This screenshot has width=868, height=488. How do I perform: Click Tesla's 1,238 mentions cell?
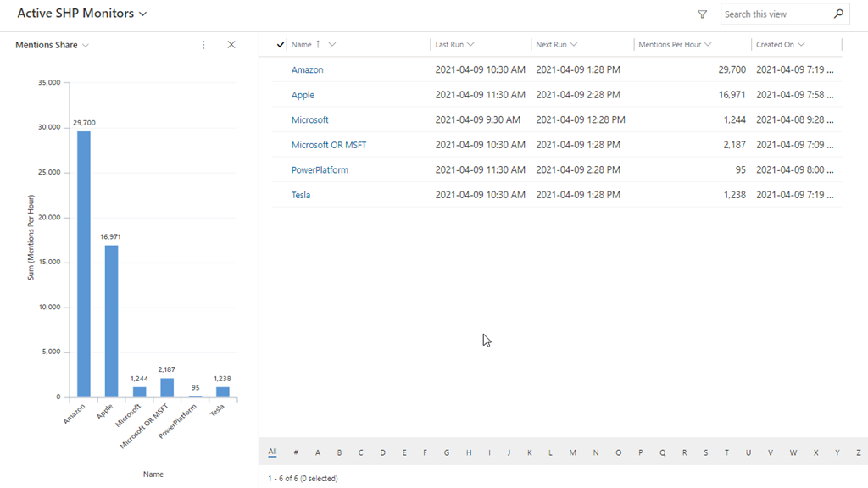coord(735,195)
